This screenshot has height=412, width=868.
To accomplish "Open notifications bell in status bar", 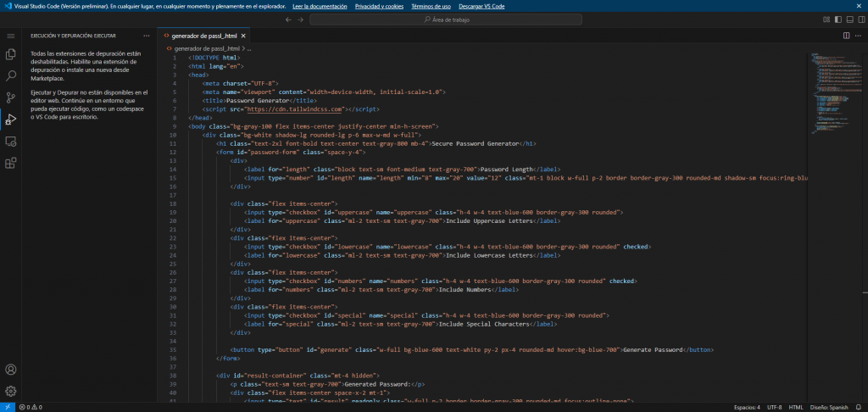I will [858, 407].
